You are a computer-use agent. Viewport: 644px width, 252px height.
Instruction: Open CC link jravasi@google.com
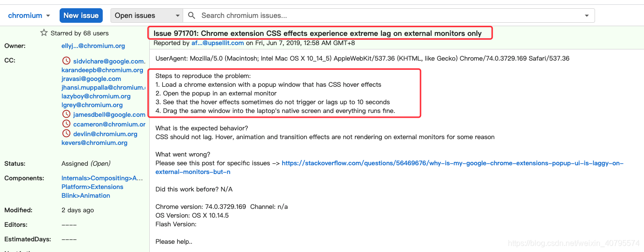click(x=91, y=79)
